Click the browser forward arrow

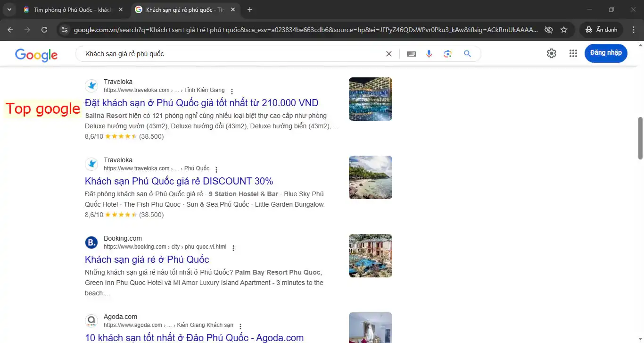point(27,30)
